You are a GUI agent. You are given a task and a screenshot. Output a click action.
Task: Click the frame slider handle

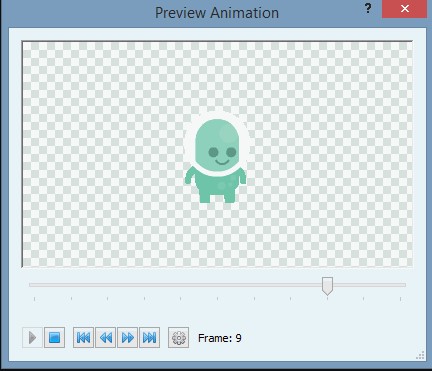point(327,286)
